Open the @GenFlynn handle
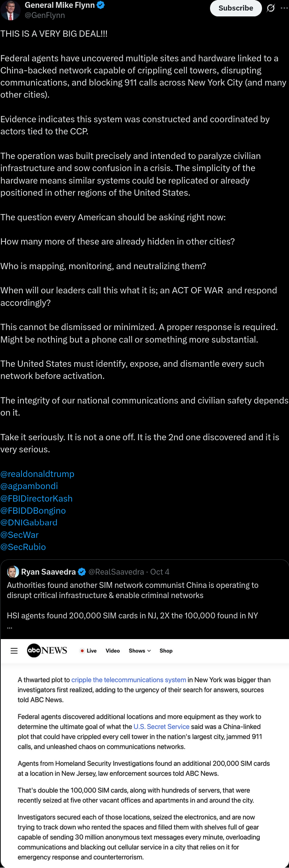Viewport: 289px width, 868px height. [45, 15]
